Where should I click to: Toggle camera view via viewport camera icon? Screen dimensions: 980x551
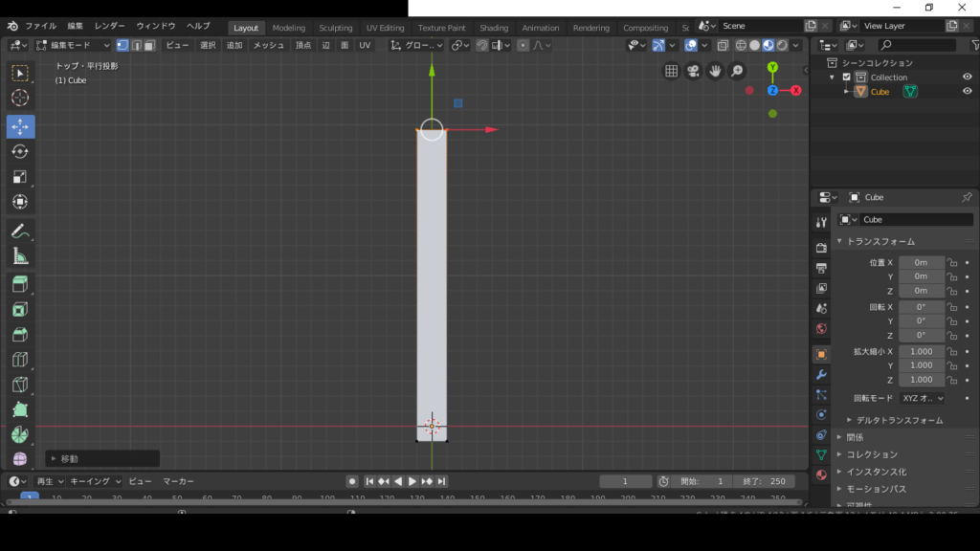[x=693, y=71]
